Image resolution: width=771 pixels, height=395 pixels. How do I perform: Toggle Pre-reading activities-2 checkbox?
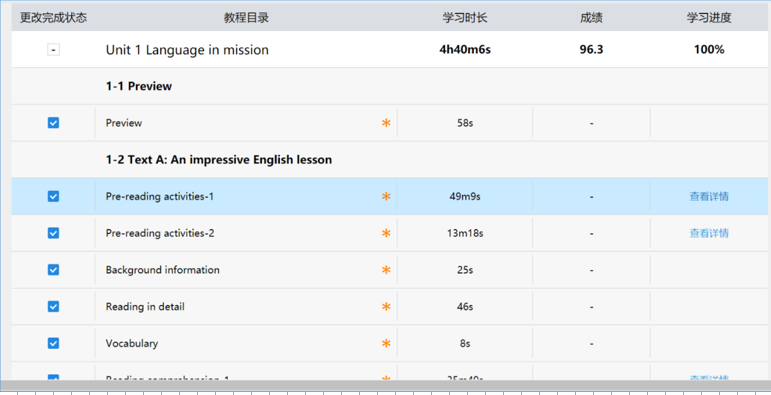[x=54, y=233]
